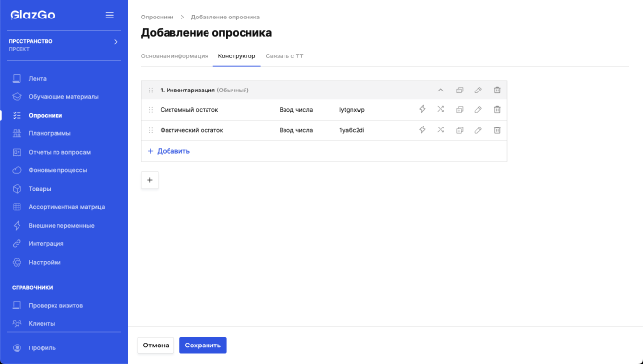Open Фоновые процессы section
The width and height of the screenshot is (643, 364).
pyautogui.click(x=57, y=170)
